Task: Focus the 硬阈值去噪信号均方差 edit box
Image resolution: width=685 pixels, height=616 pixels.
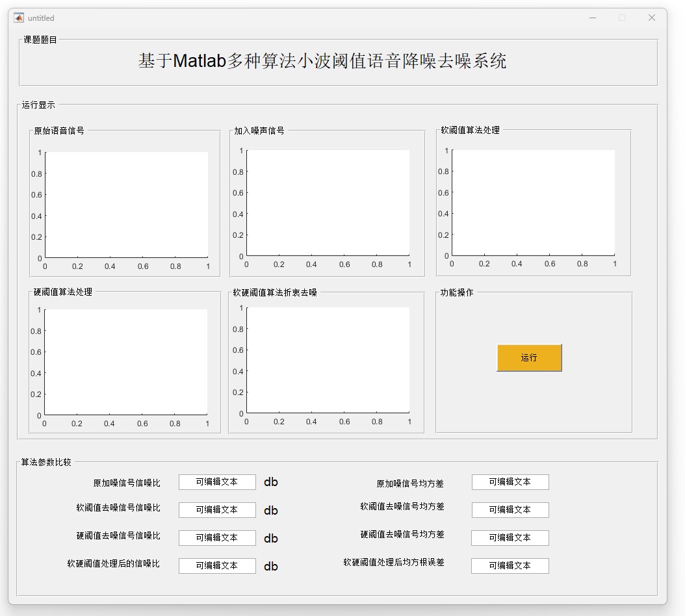Action: pos(510,538)
